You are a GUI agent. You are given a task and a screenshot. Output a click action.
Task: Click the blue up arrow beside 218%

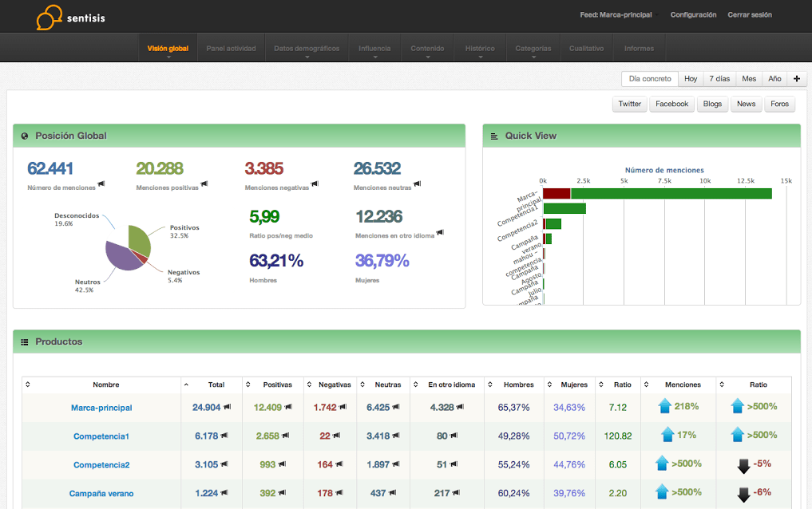click(664, 407)
